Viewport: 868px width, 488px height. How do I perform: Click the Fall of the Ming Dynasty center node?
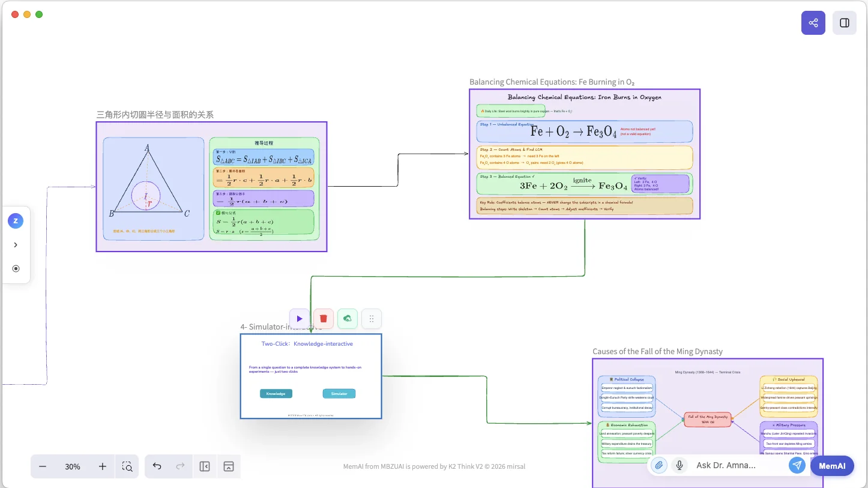(x=708, y=420)
